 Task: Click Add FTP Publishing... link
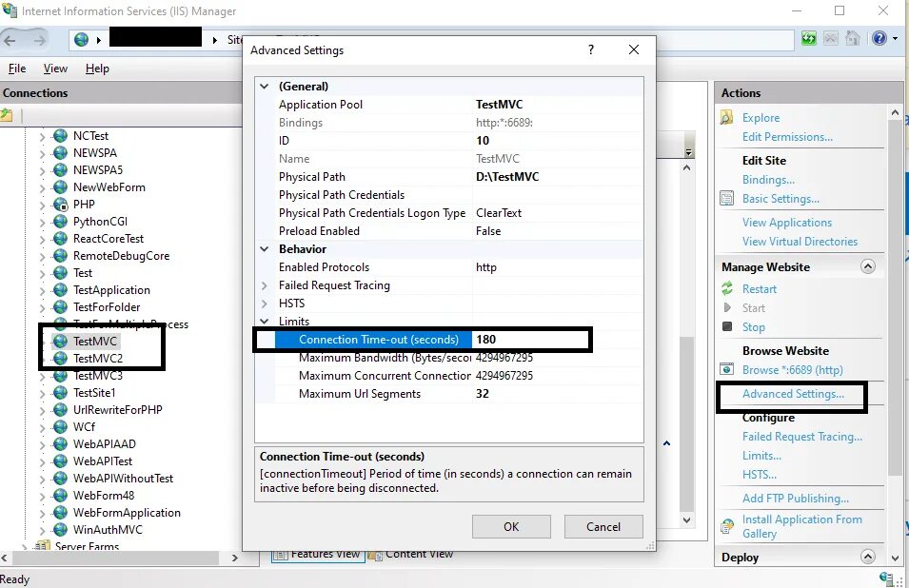[796, 499]
